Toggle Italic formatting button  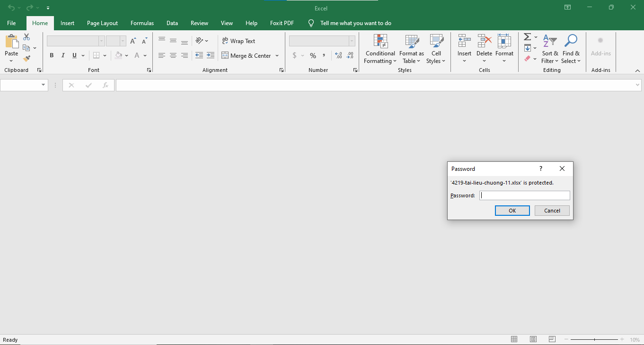(x=63, y=56)
